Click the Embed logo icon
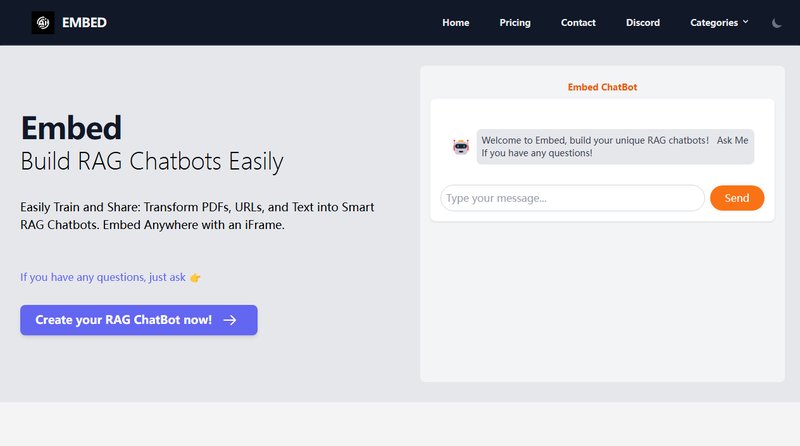This screenshot has height=446, width=800. coord(43,23)
